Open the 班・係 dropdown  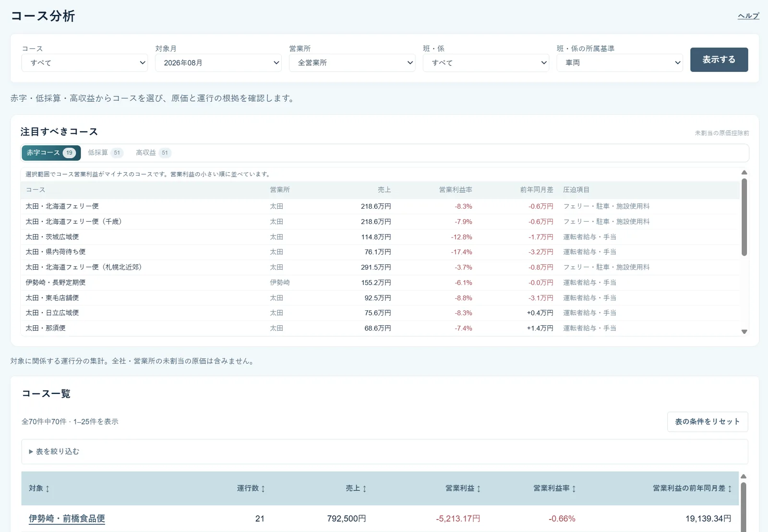pos(486,63)
